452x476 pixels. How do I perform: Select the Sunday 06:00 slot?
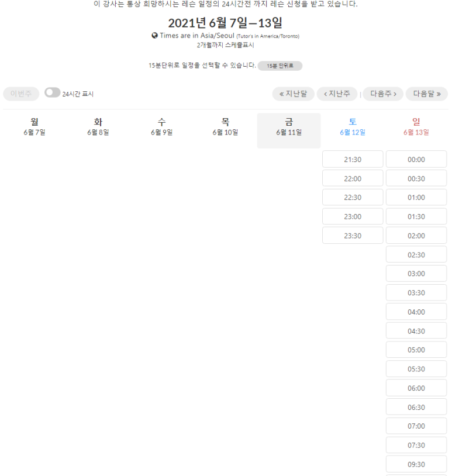click(416, 388)
